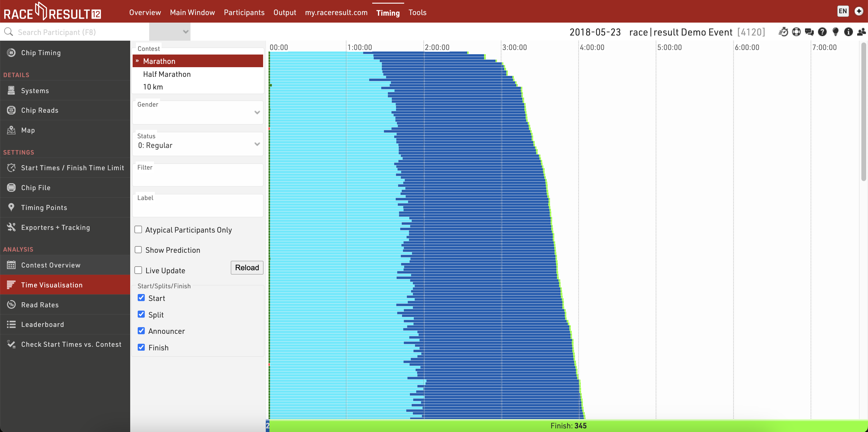Open the Tools menu tab
Screen dimensions: 868x432
tap(417, 12)
